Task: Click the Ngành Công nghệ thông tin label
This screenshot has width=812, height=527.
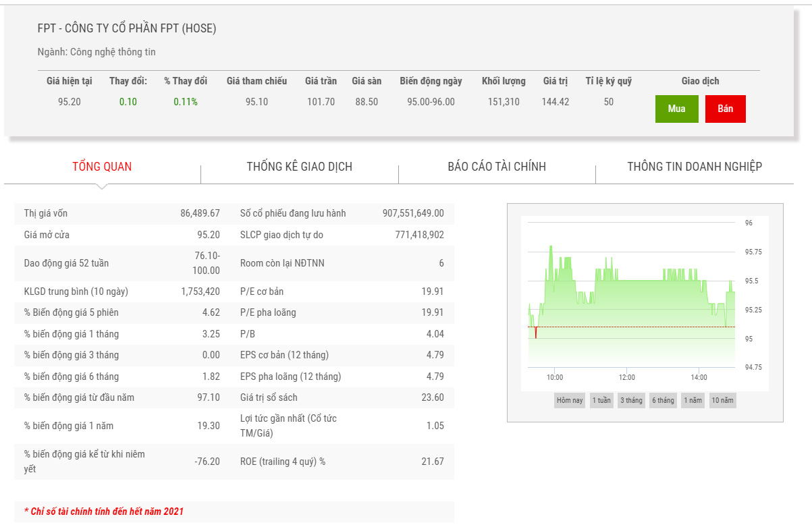Action: (97, 52)
